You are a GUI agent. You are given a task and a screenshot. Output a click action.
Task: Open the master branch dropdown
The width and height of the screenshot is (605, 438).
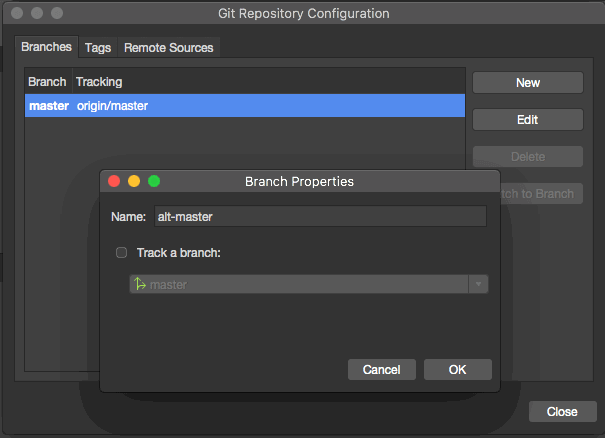[x=309, y=284]
